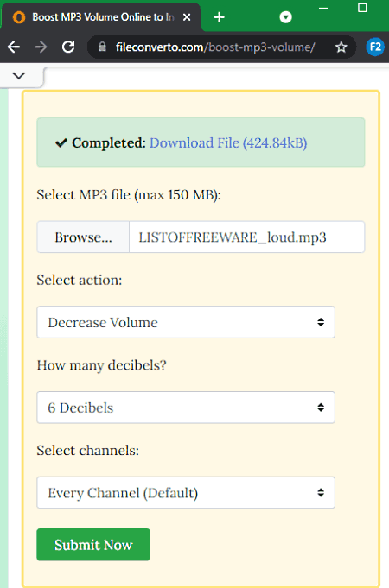Click the Download File (424.84kB) link
Viewport: 389px width, 588px height.
228,142
